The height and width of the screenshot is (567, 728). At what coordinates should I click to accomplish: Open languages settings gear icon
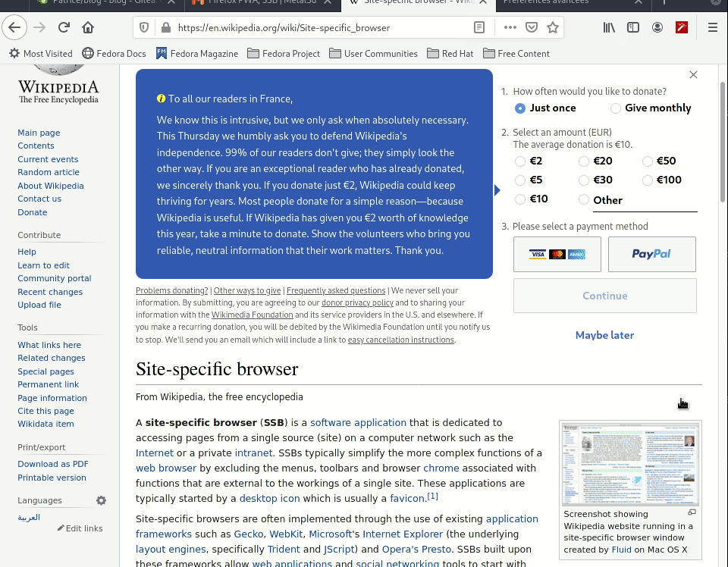(101, 500)
